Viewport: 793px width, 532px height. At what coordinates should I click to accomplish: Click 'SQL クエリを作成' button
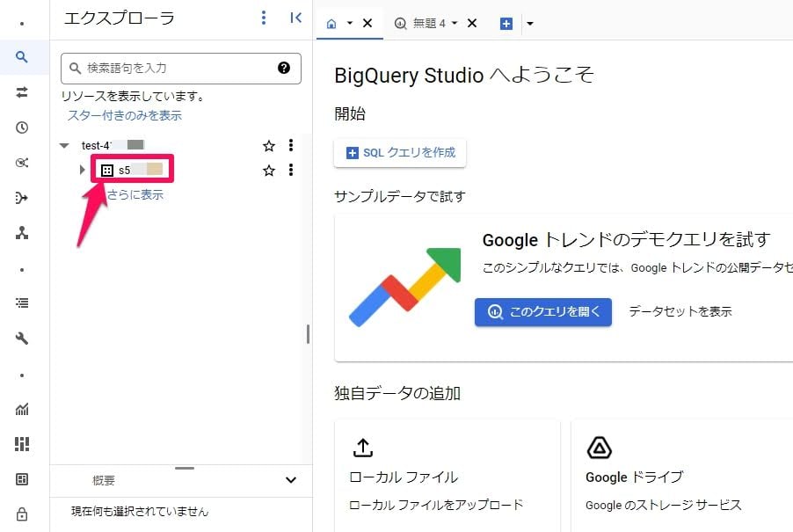pyautogui.click(x=400, y=153)
